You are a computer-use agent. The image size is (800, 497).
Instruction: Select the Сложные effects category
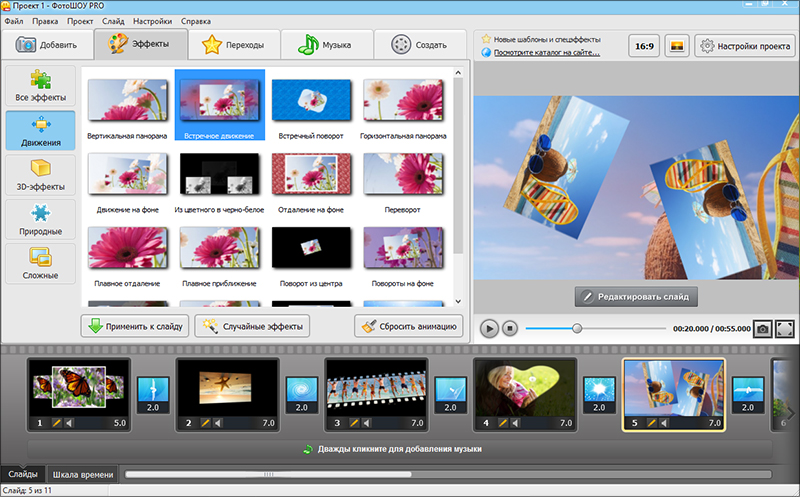pos(40,263)
